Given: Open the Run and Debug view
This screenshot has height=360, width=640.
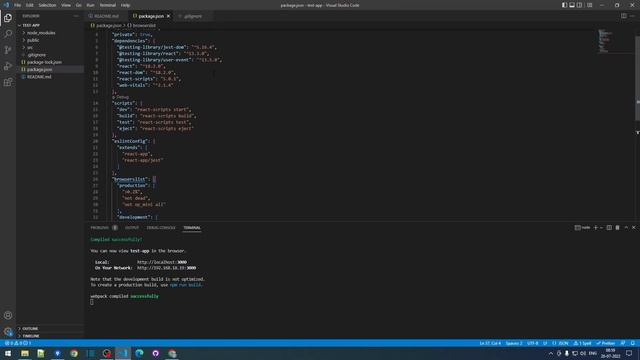Looking at the screenshot, I should coord(8,66).
